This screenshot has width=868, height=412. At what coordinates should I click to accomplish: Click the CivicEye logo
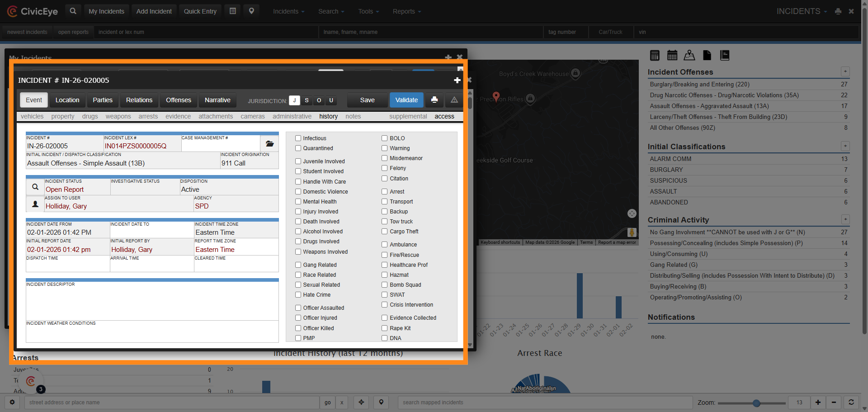coord(33,11)
